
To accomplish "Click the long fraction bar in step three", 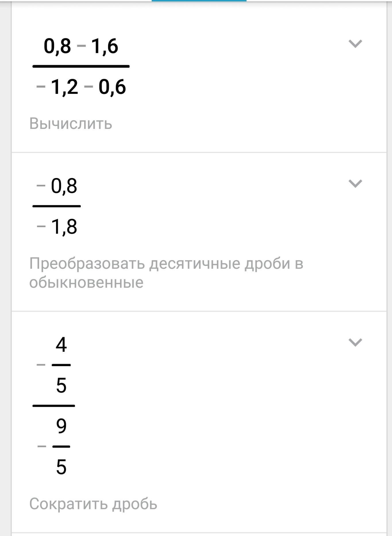I will (x=54, y=406).
